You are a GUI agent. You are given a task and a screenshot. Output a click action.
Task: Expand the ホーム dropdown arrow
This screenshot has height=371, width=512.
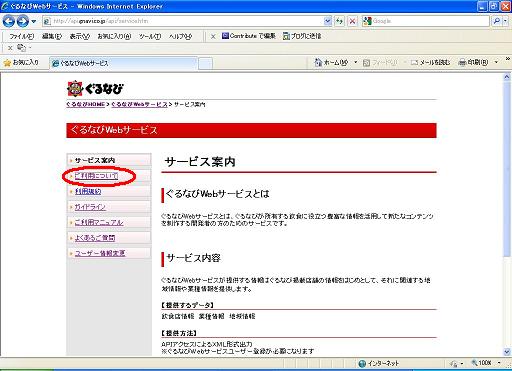(355, 62)
